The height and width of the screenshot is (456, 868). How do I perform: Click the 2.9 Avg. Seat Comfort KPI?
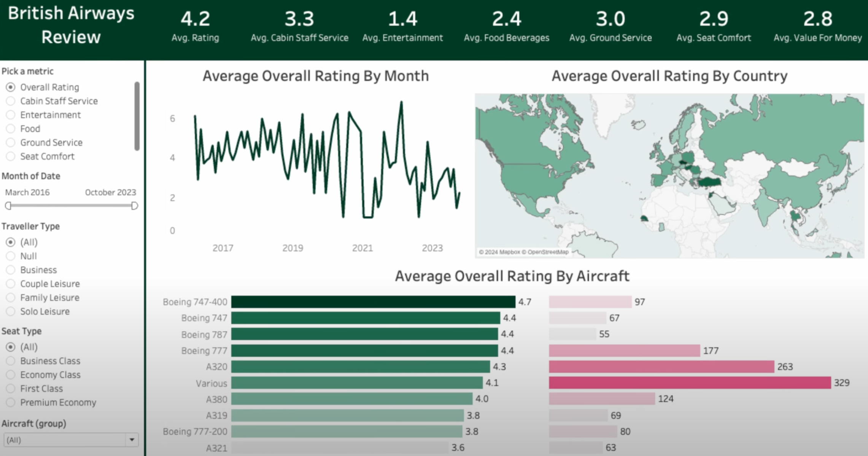pos(714,27)
